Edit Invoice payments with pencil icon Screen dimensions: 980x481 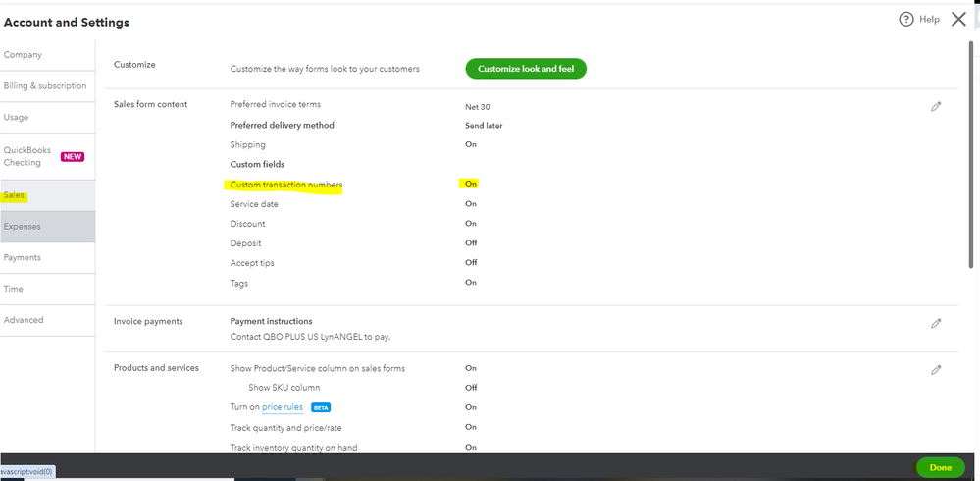point(936,323)
